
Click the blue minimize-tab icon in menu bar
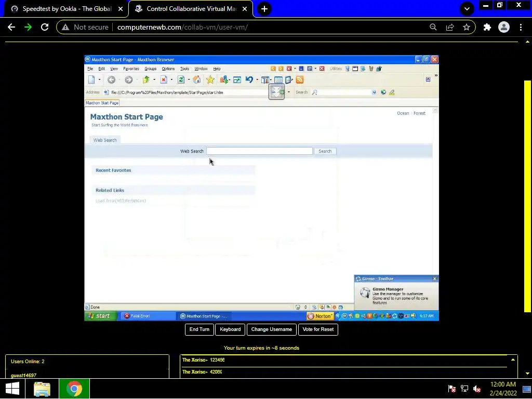pyautogui.click(x=301, y=69)
